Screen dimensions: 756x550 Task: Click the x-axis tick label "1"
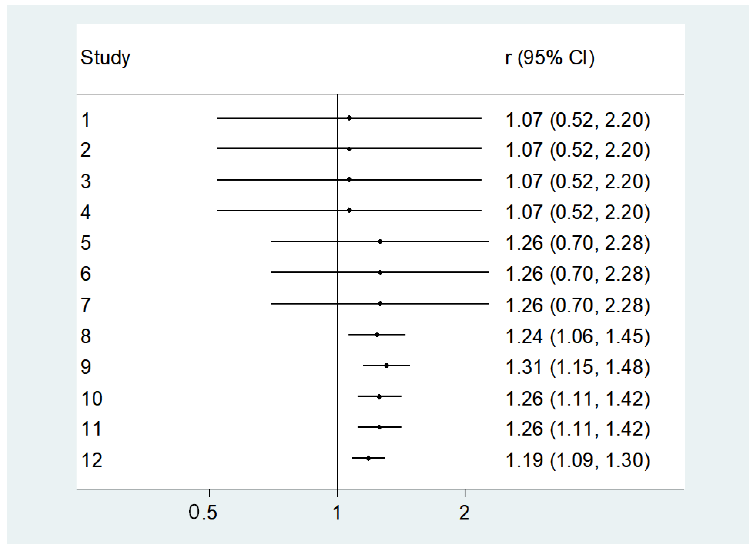337,512
